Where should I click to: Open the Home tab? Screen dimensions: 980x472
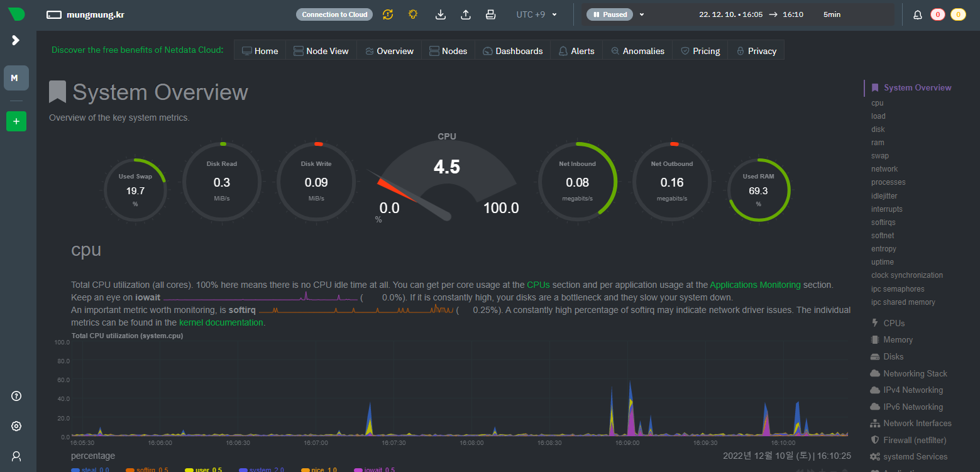[260, 51]
